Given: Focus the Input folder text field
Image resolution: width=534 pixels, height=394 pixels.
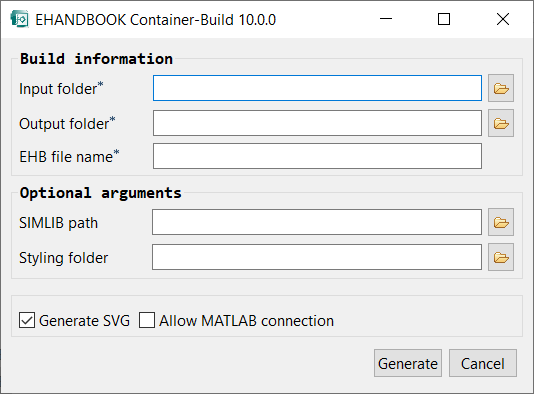Looking at the screenshot, I should coord(317,88).
